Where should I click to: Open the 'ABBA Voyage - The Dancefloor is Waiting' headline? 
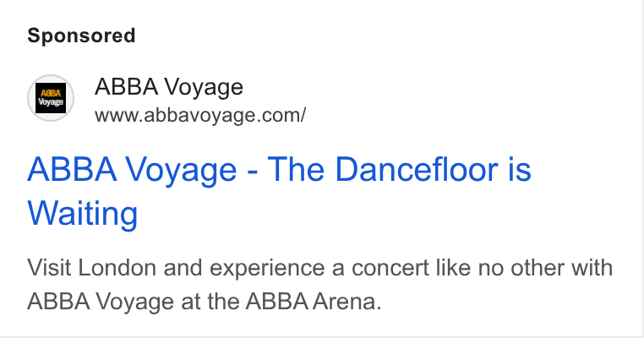click(x=279, y=191)
